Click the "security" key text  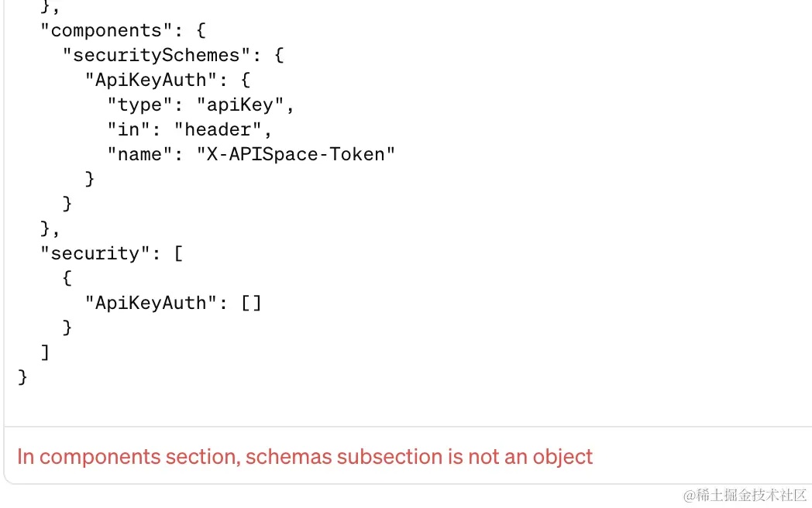click(90, 253)
